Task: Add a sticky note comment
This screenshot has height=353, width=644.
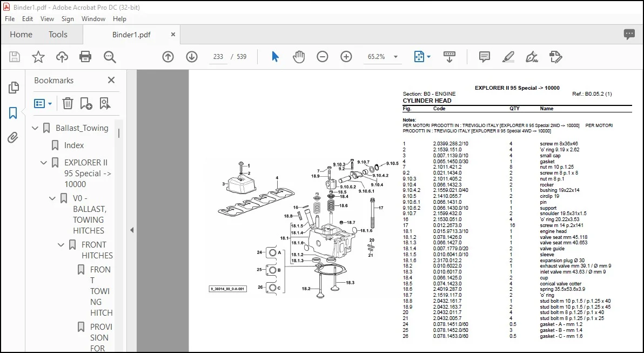Action: (x=484, y=57)
